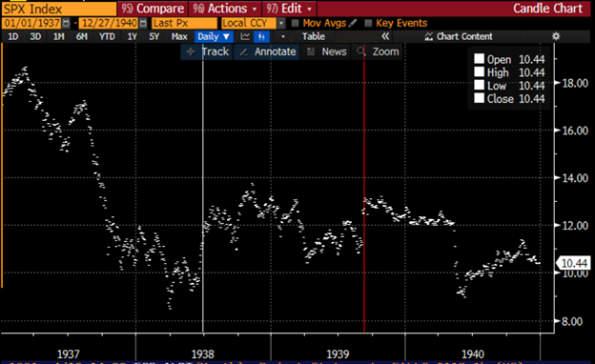Click the 01/01/1937 start date field
This screenshot has width=595, height=364.
31,23
